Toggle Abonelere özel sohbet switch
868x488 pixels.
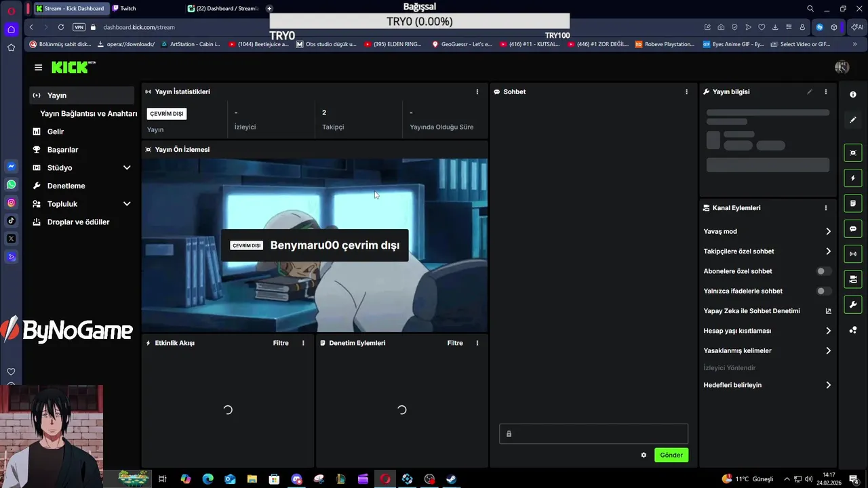[823, 271]
